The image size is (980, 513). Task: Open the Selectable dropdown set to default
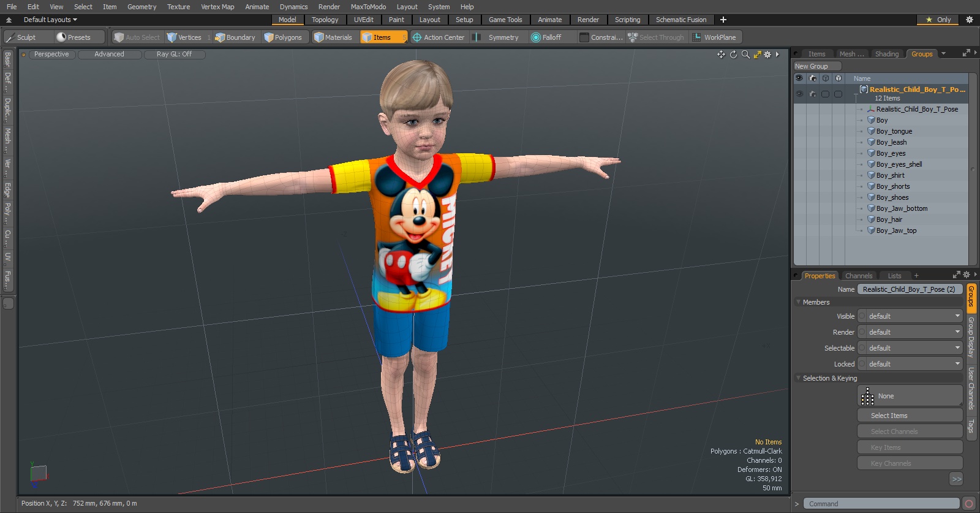click(910, 348)
